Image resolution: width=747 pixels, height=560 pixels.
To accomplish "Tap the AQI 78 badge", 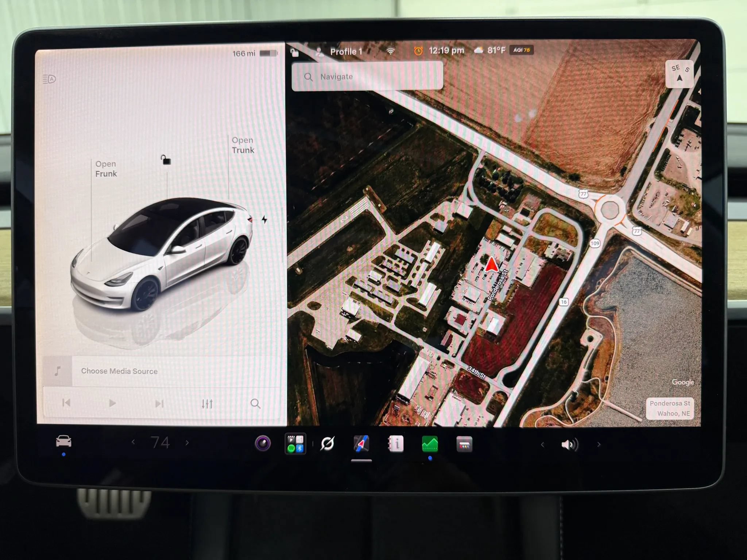I will (521, 50).
